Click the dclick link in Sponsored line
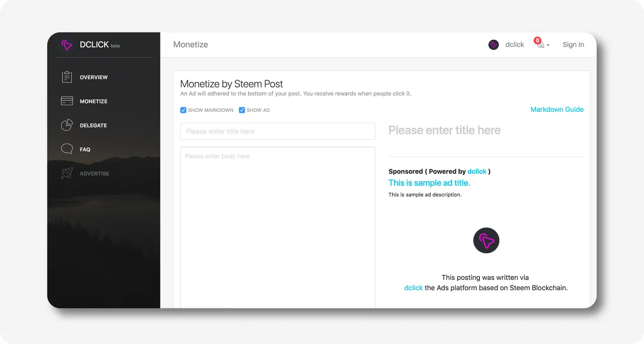This screenshot has height=344, width=644. [x=477, y=171]
